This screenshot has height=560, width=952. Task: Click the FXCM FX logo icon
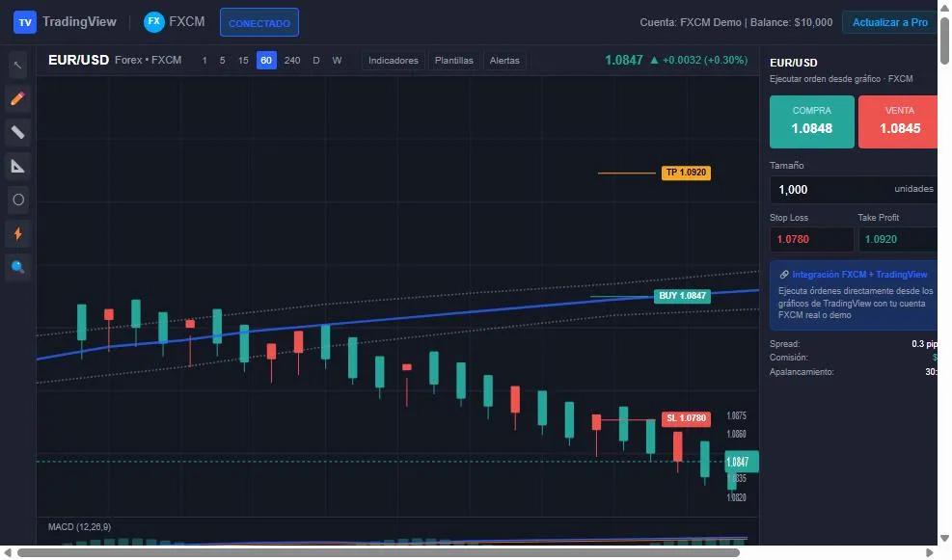click(x=154, y=22)
